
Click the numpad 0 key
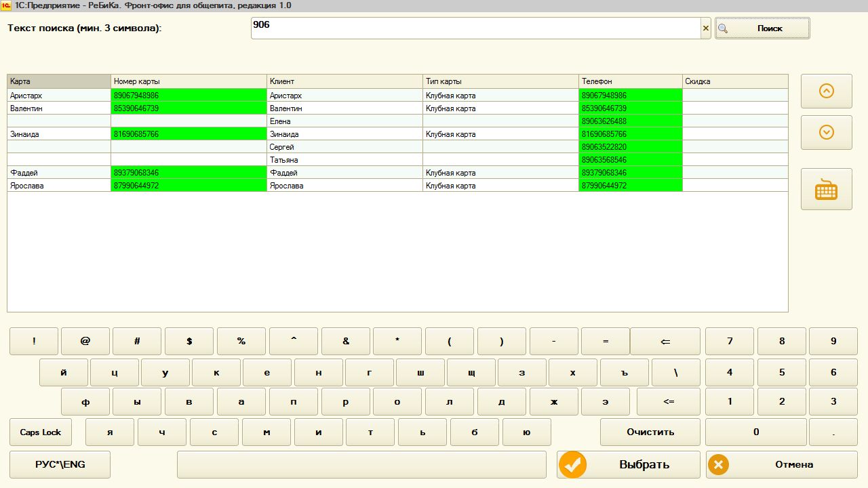[756, 432]
